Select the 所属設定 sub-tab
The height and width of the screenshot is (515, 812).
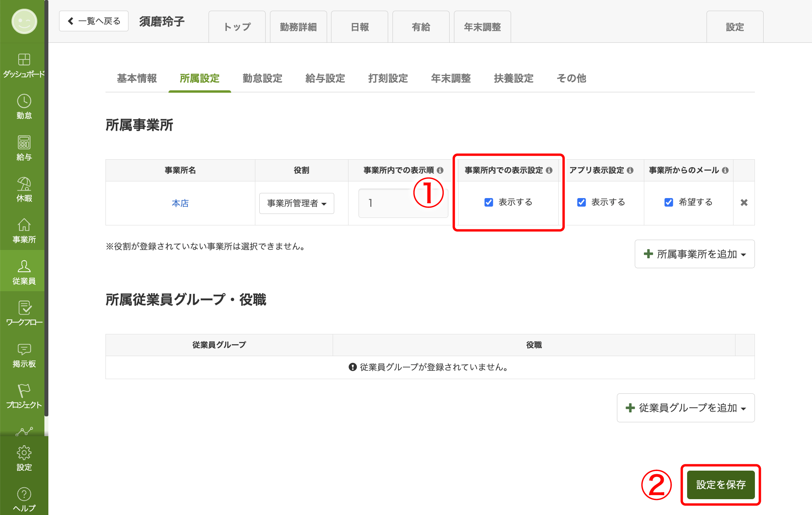point(200,78)
